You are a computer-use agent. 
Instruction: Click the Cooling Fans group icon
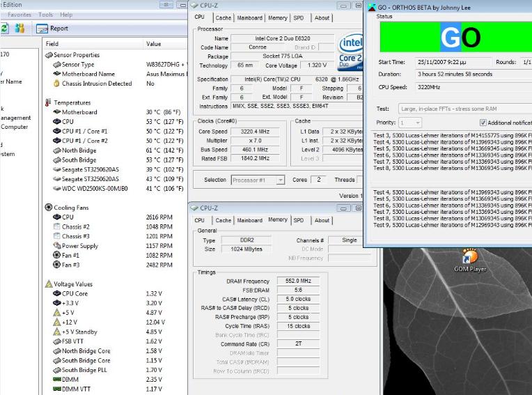[x=49, y=208]
